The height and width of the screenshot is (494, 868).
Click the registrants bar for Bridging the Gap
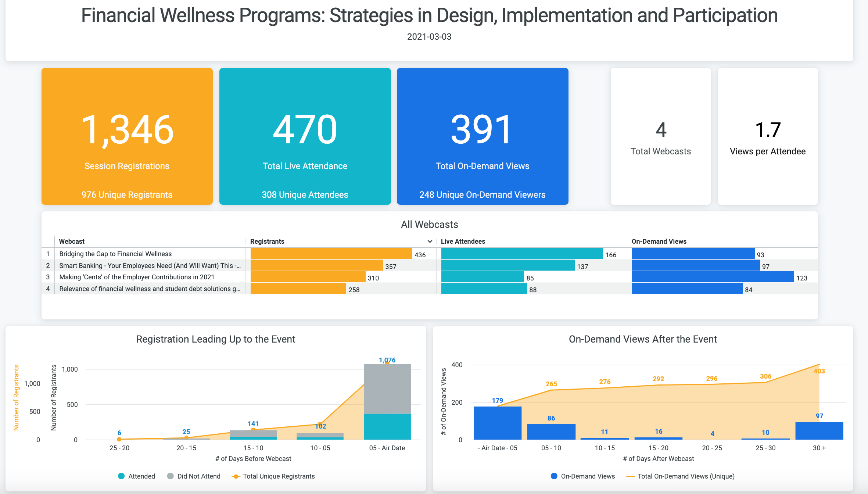331,254
